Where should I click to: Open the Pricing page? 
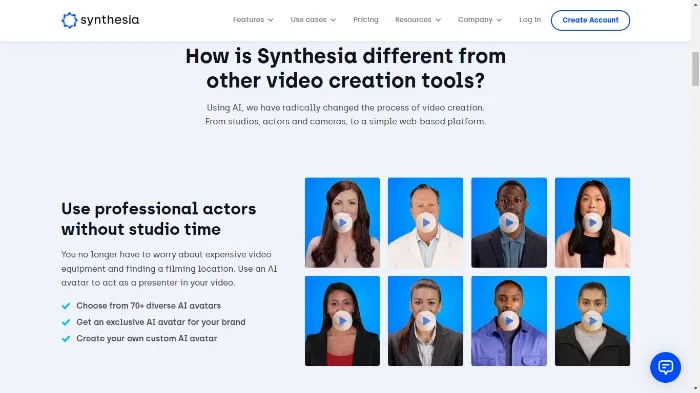pos(366,20)
